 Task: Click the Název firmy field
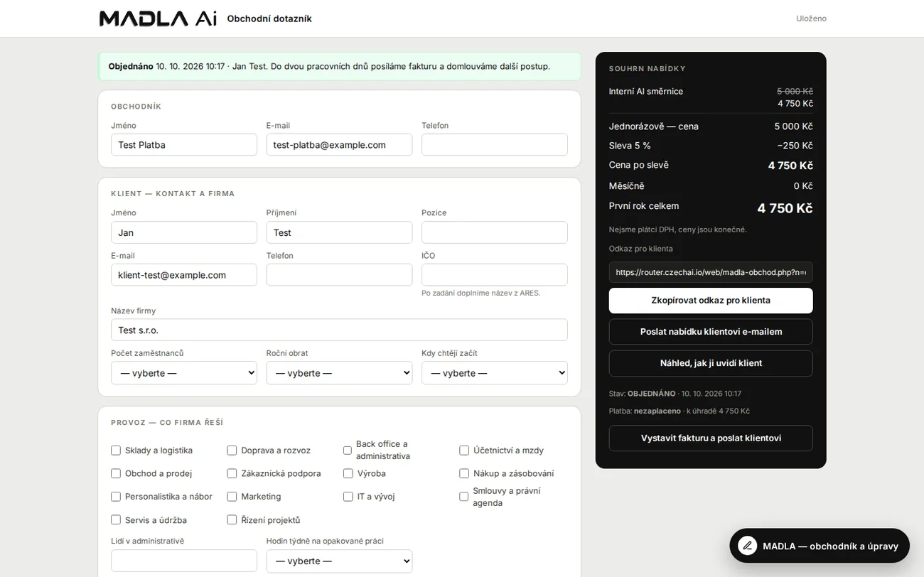(339, 330)
